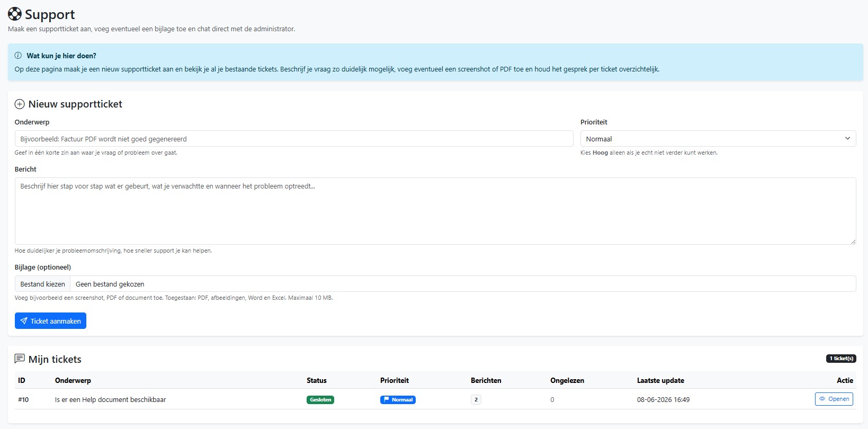Click the info icon beside 'Wat kun je hier doen?'

[18, 56]
